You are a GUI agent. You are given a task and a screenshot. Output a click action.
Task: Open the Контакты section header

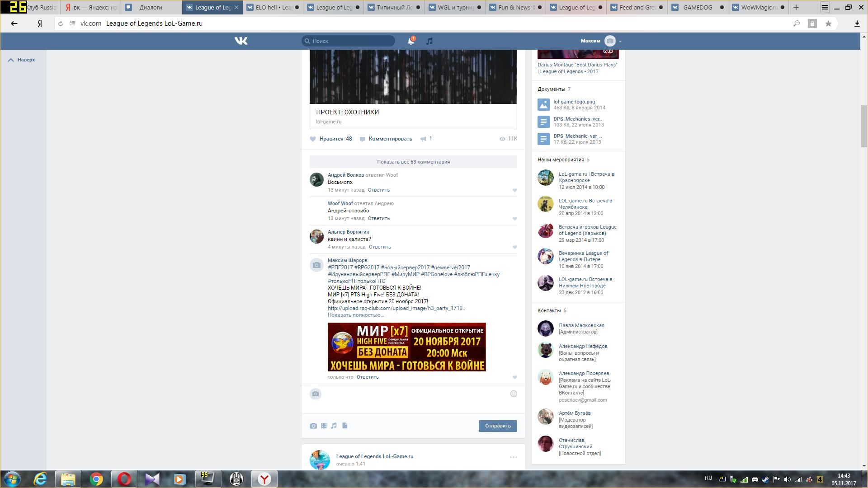tap(552, 310)
